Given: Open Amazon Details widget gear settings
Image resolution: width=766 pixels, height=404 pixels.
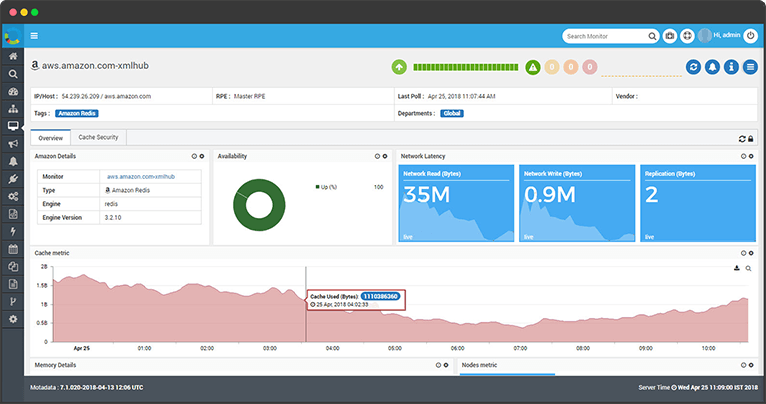Looking at the screenshot, I should 202,156.
